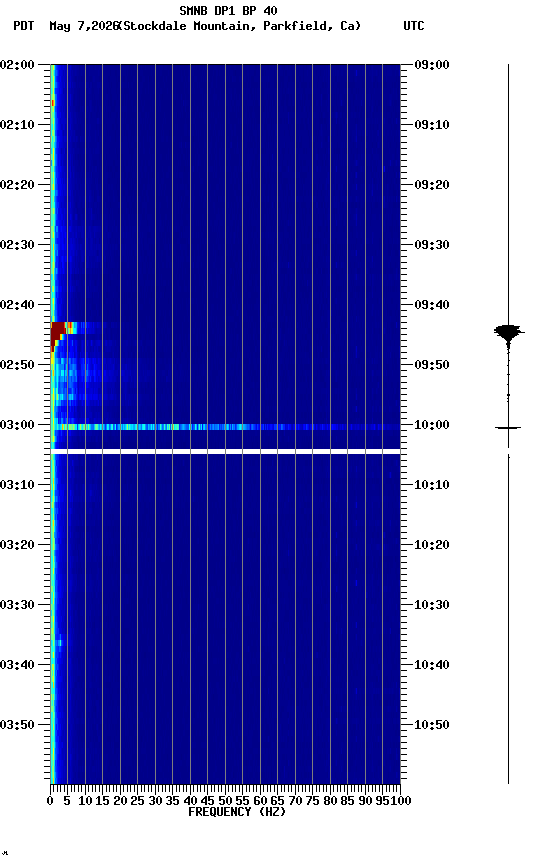Click the '09:00' UTC time label

click(x=432, y=64)
